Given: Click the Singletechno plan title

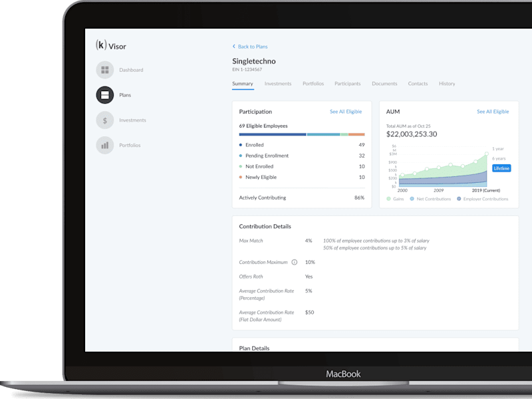Looking at the screenshot, I should 254,61.
